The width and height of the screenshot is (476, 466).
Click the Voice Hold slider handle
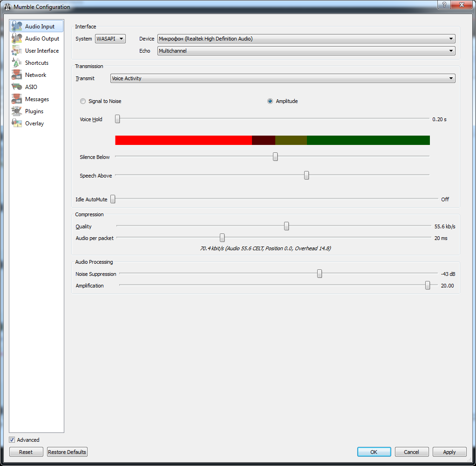117,119
